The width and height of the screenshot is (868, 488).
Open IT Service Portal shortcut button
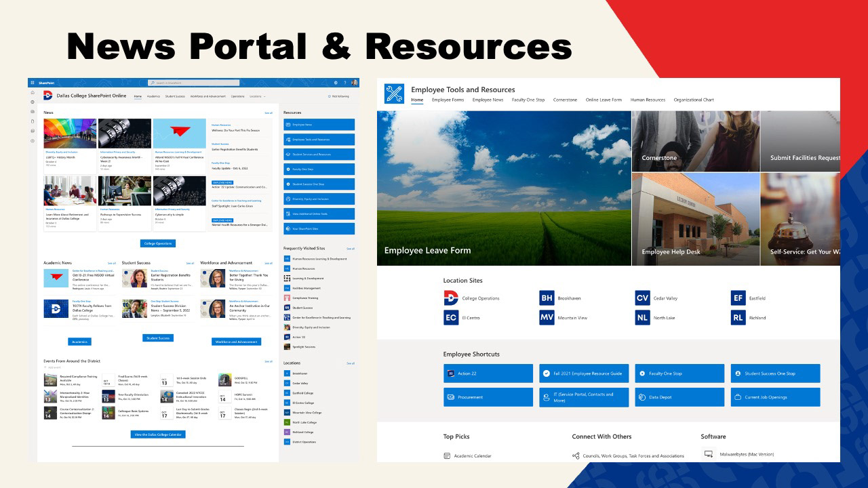(583, 397)
